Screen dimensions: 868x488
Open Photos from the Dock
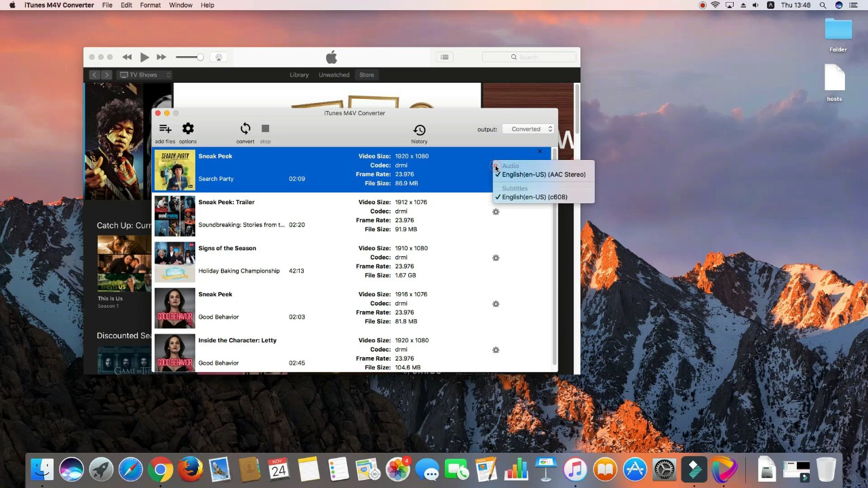coord(398,469)
